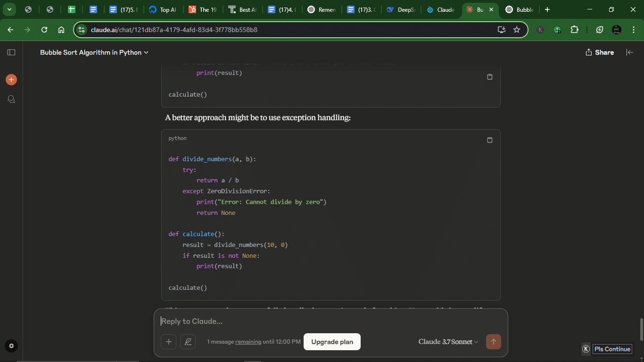Screen dimensions: 644x362
Task: Switch to the last "Bubble" tab
Action: tap(519, 9)
